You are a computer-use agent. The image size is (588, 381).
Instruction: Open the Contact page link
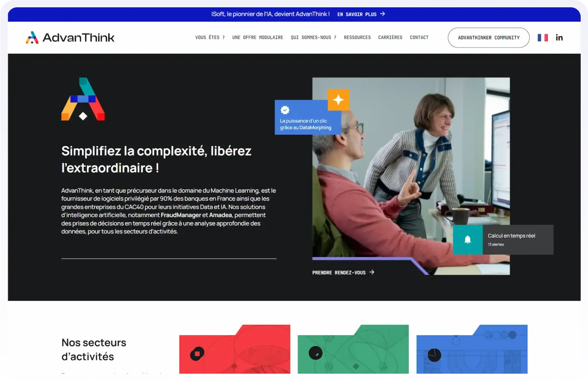coord(419,37)
